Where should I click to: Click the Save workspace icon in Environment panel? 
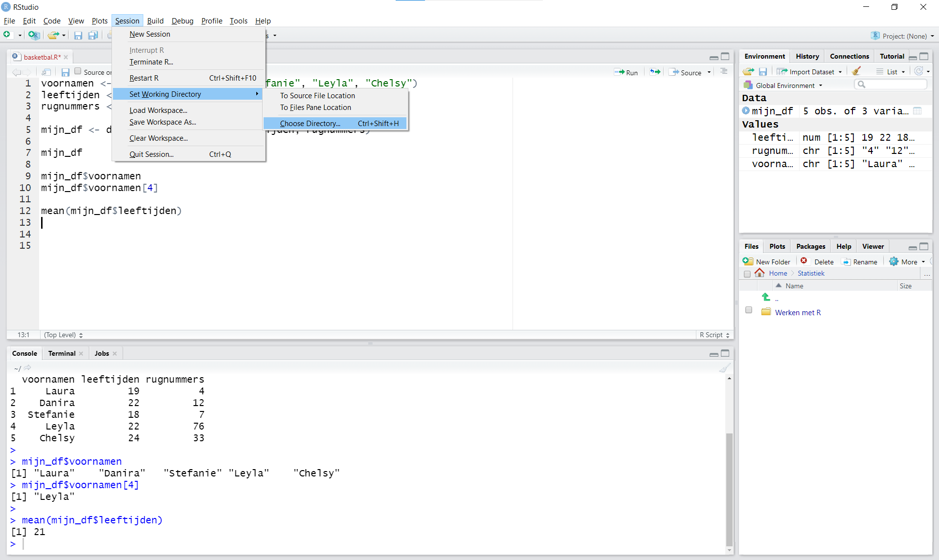point(762,71)
